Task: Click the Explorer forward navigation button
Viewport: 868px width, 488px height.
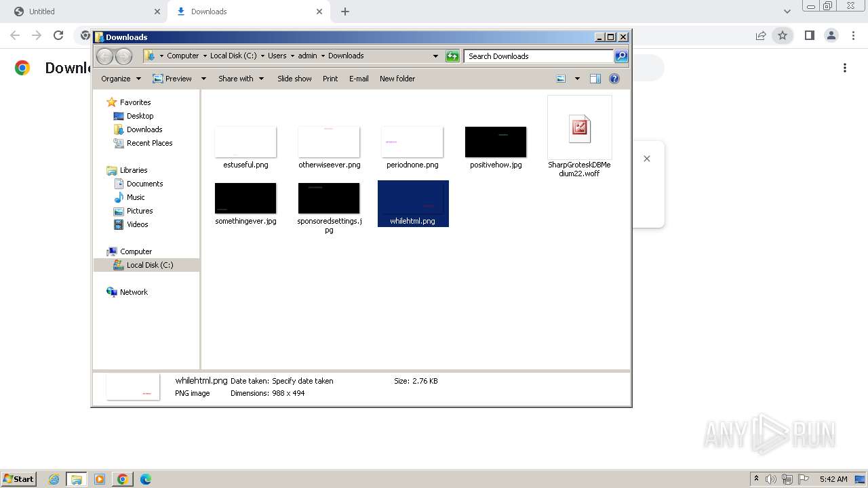Action: (x=123, y=56)
